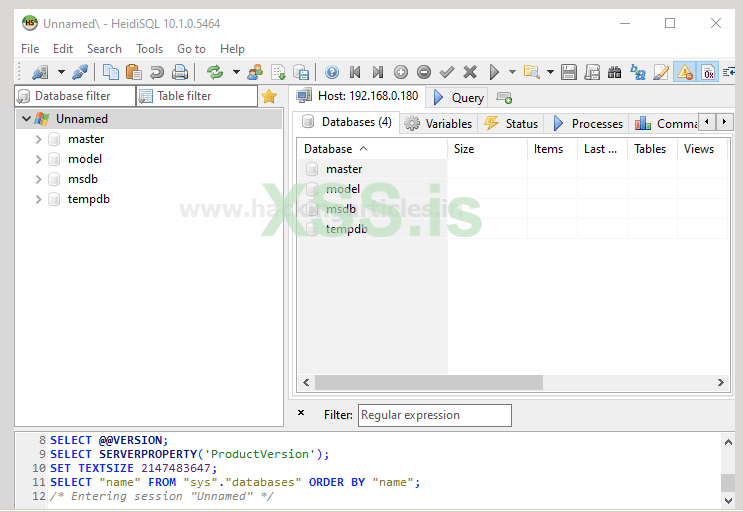The width and height of the screenshot is (743, 512).
Task: Click the Delete row minus icon
Action: point(424,72)
